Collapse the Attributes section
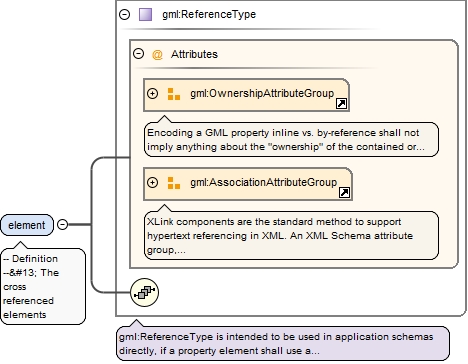 pos(138,54)
